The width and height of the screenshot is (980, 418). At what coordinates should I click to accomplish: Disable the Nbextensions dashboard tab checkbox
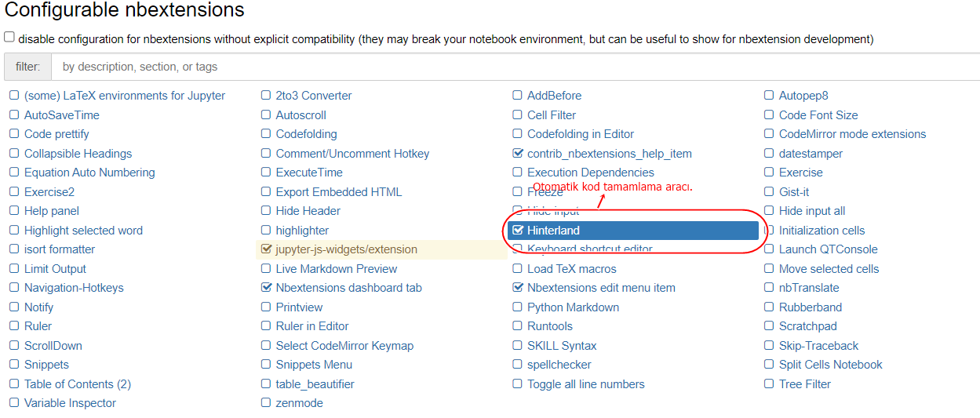coord(266,288)
